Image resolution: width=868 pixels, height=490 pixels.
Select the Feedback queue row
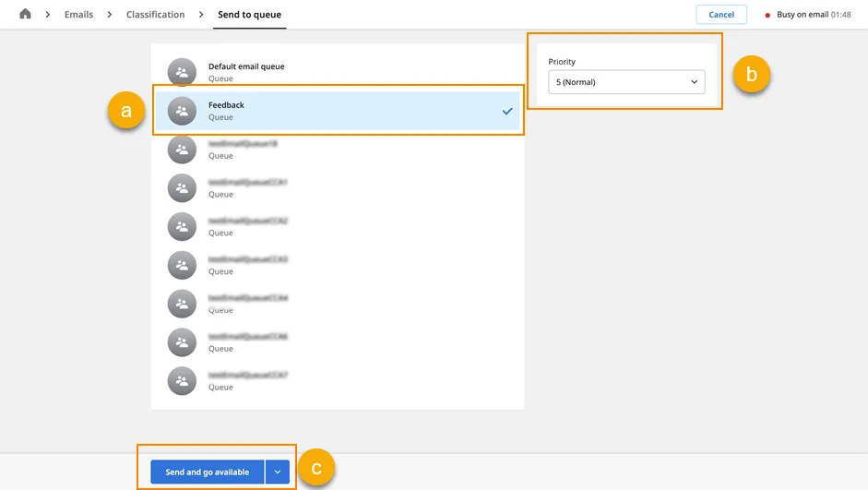click(x=338, y=111)
